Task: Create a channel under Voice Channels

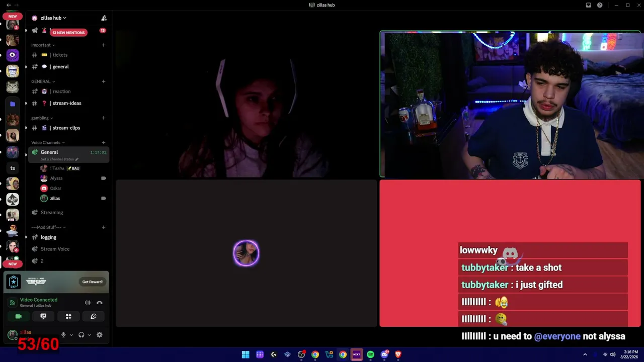Action: click(x=104, y=143)
